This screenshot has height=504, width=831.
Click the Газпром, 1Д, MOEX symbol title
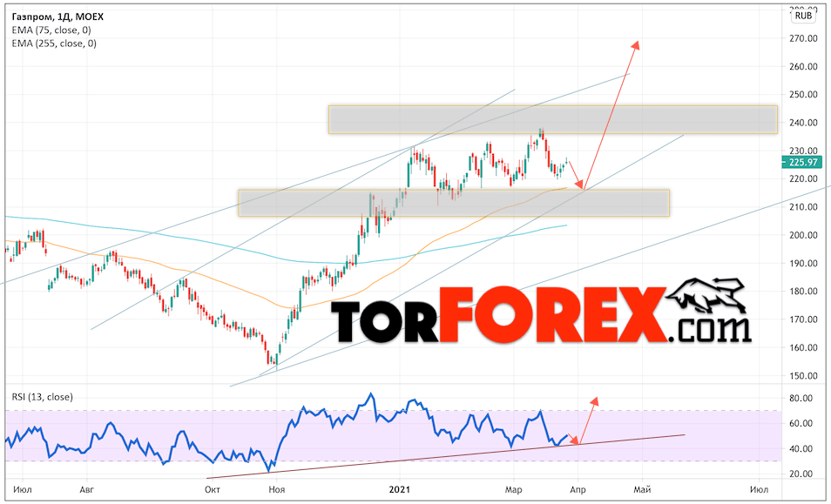57,17
